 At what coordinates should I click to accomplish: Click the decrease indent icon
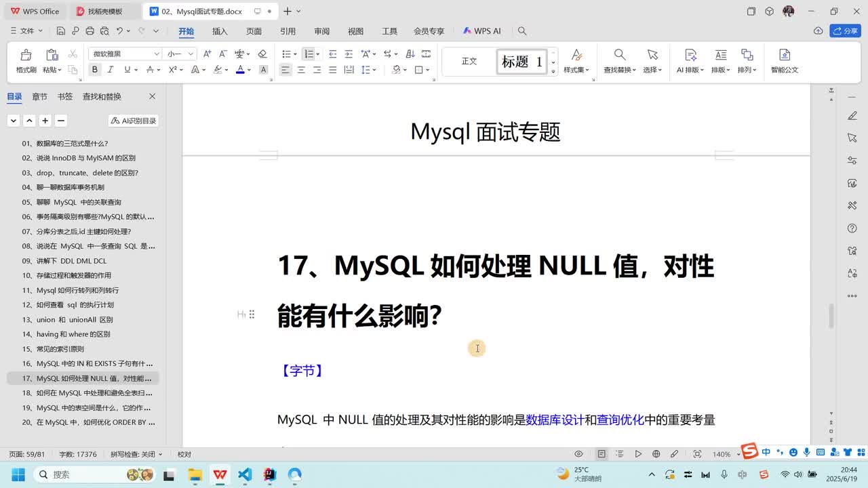(332, 54)
